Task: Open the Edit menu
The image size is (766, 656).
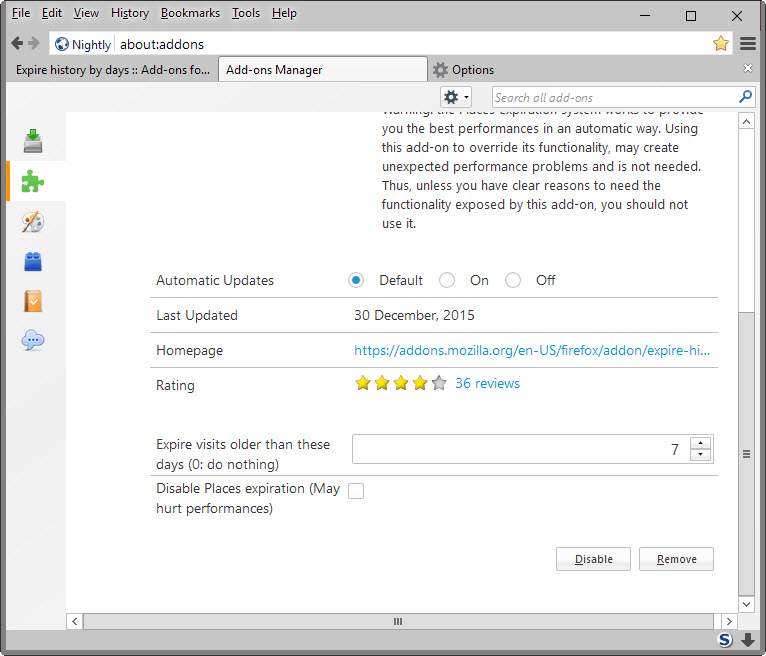Action: [x=52, y=13]
